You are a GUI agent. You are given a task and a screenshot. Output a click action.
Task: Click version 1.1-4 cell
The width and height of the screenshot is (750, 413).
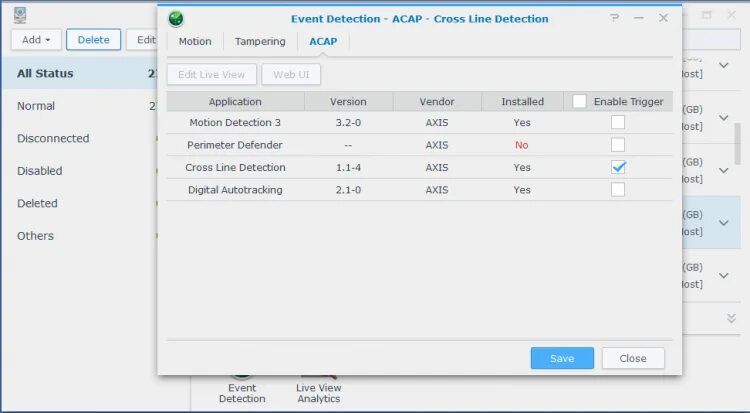coord(348,167)
